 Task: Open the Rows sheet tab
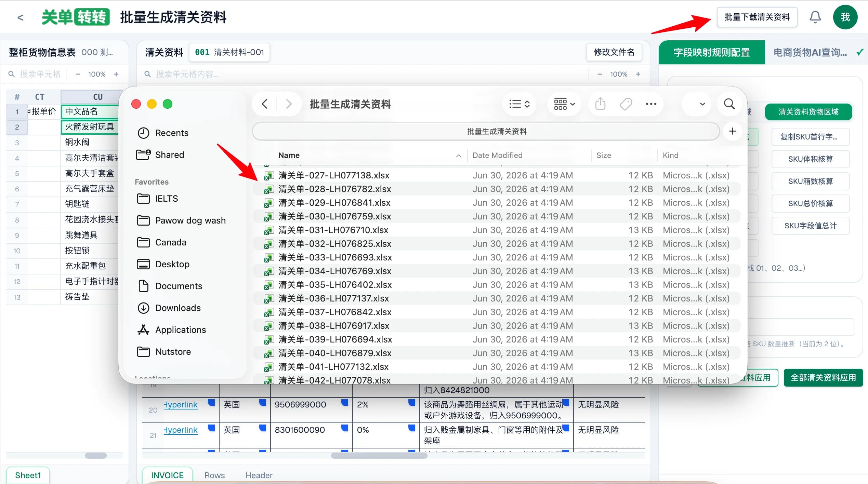(214, 475)
